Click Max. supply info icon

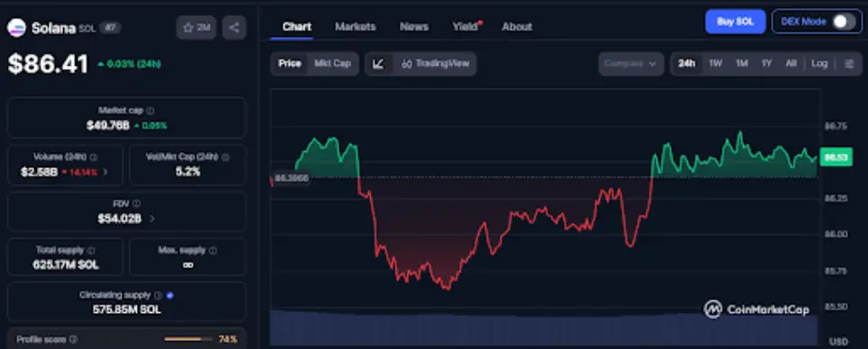[x=213, y=250]
